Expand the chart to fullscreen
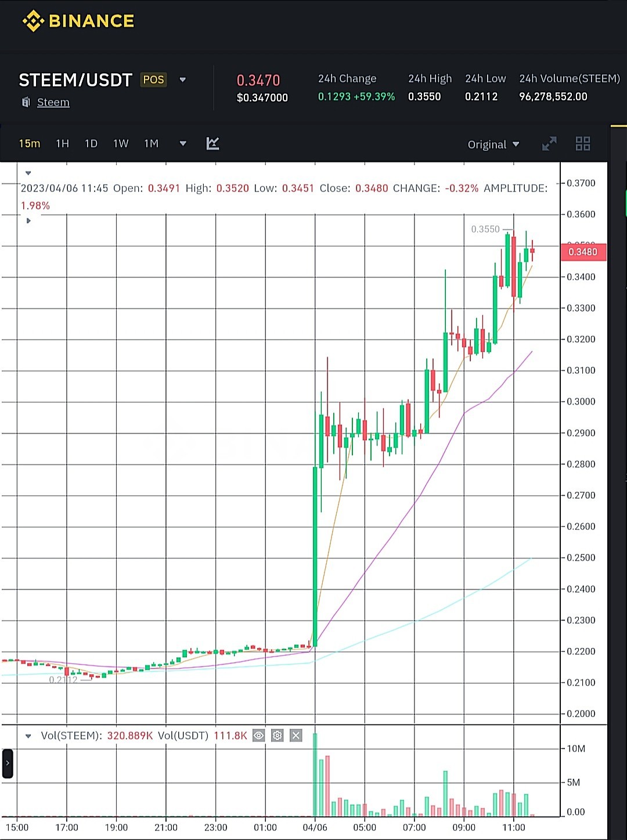Viewport: 627px width, 840px height. tap(549, 143)
